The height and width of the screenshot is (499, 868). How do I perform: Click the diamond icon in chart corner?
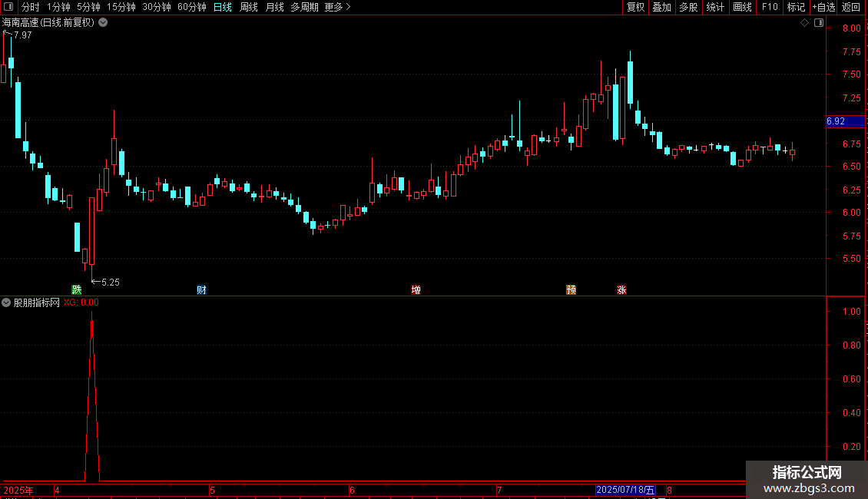point(804,23)
